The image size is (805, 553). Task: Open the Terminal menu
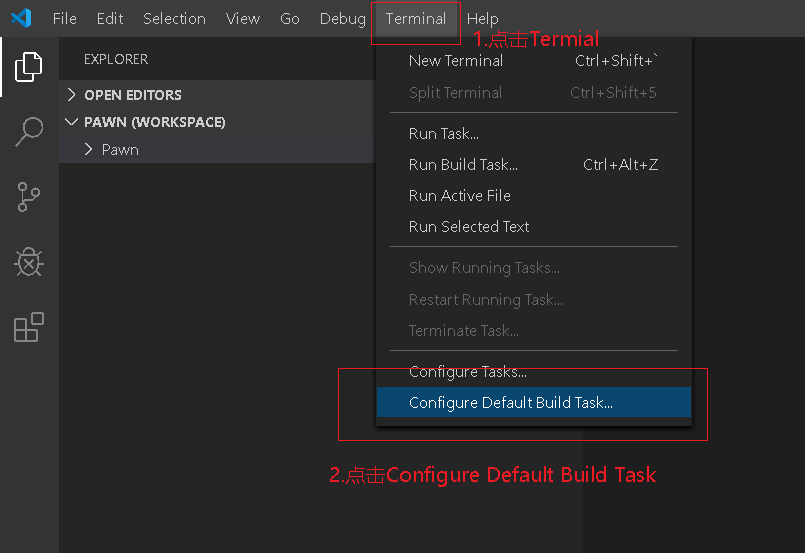tap(416, 19)
